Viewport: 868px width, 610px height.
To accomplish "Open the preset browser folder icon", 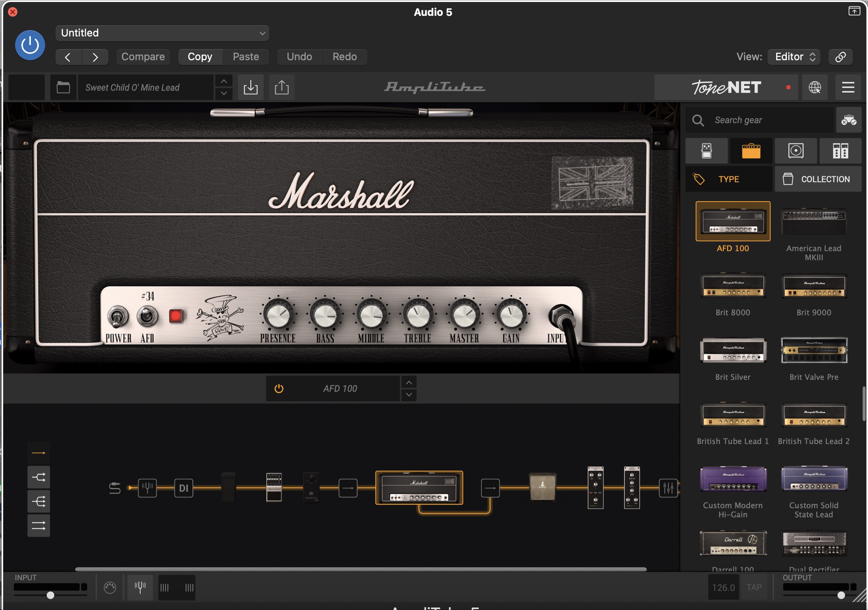I will pos(63,87).
